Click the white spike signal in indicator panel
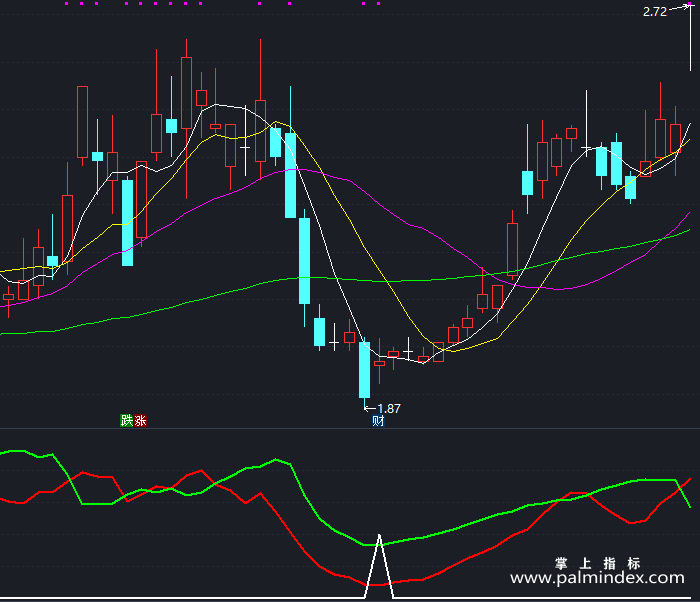 (x=379, y=566)
